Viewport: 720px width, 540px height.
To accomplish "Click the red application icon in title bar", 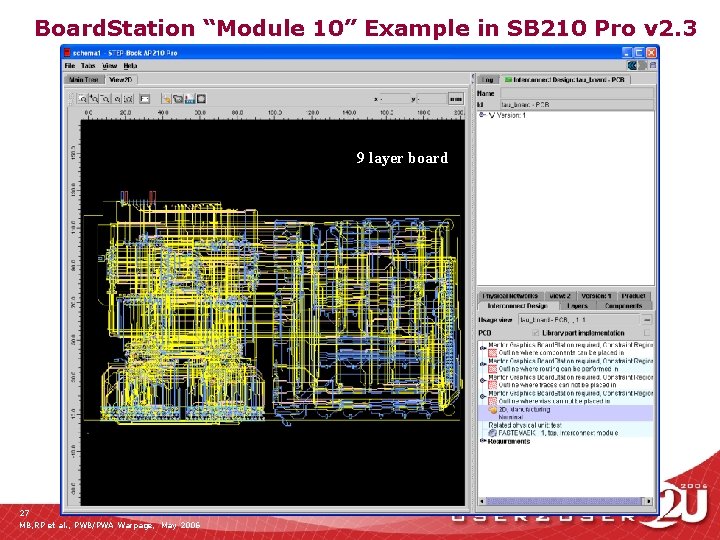I will [x=67, y=52].
